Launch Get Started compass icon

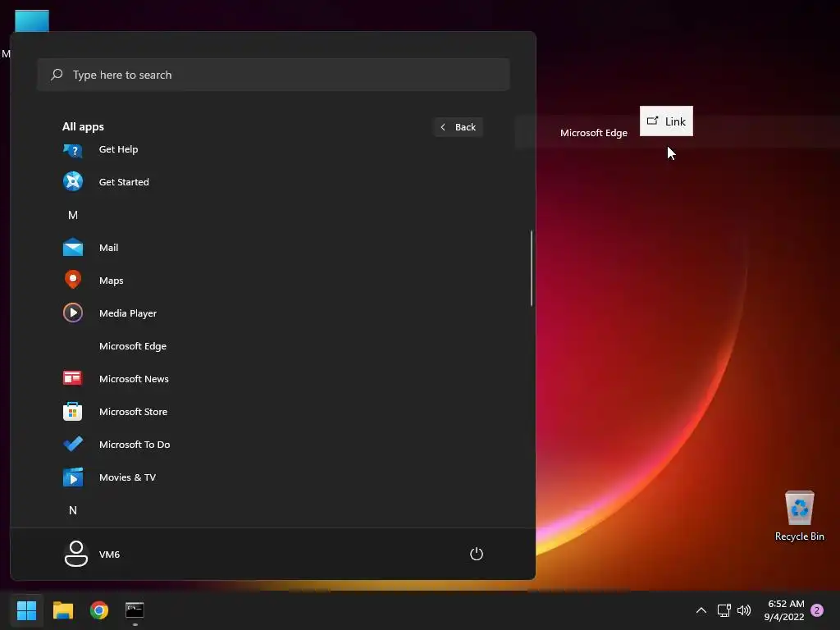pos(73,181)
